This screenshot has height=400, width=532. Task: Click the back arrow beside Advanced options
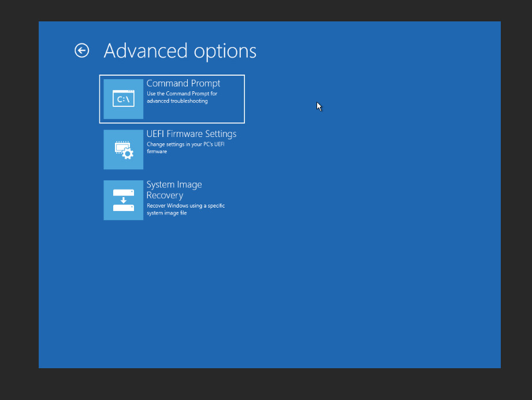point(82,51)
